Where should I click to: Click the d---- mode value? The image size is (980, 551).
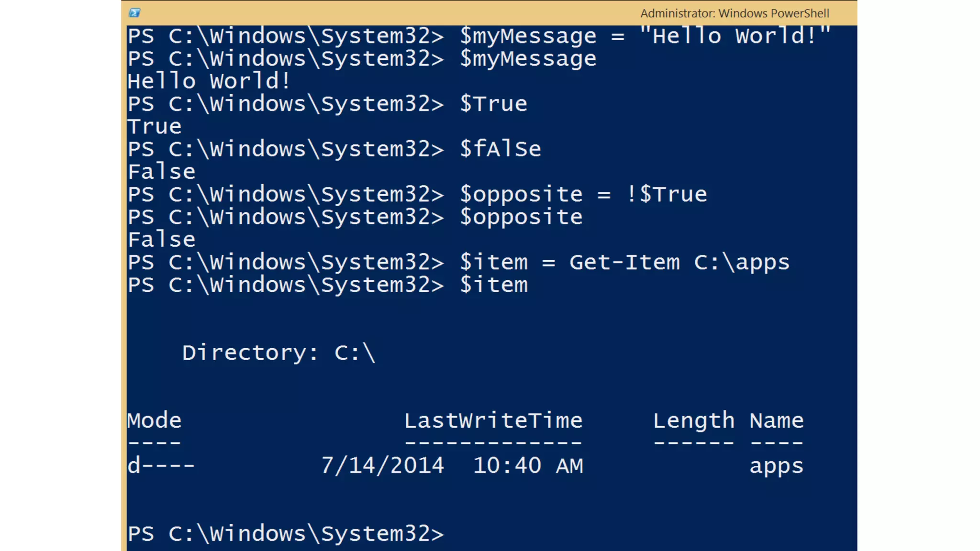161,466
